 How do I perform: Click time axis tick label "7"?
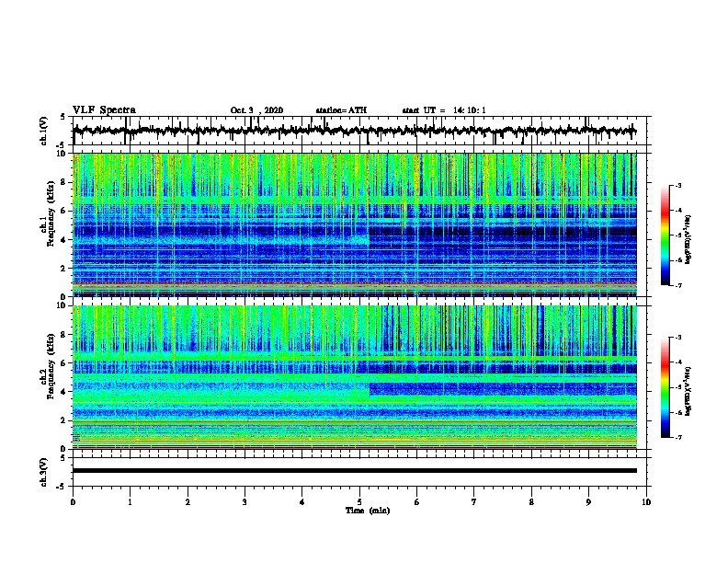click(474, 501)
